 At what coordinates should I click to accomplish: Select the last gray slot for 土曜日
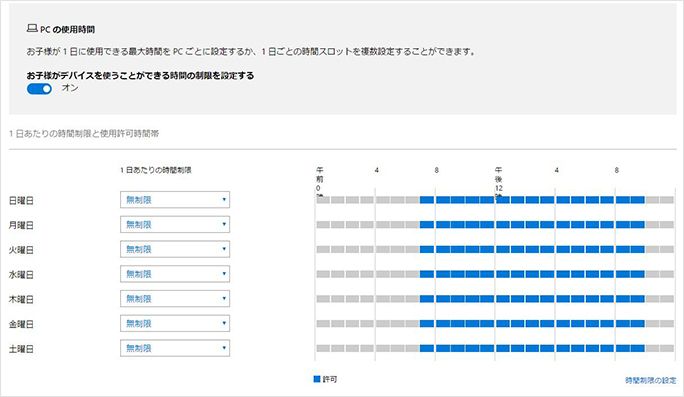[667, 348]
